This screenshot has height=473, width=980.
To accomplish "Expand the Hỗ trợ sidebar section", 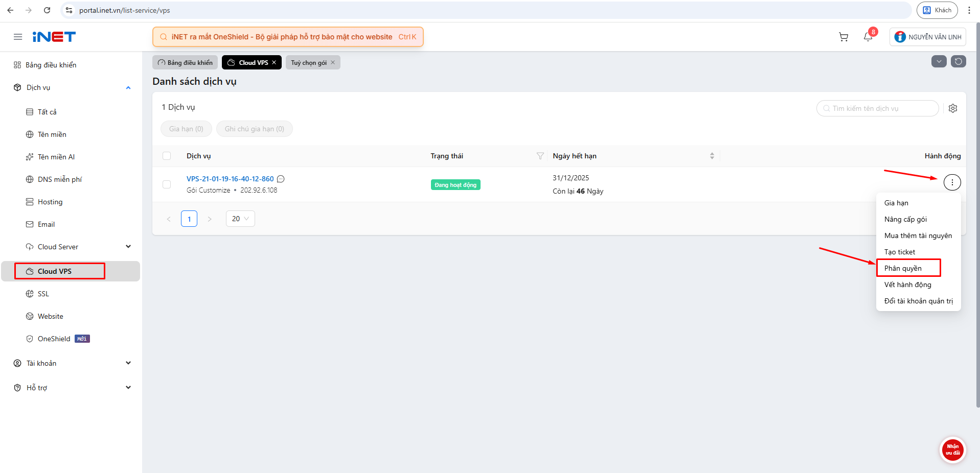I will click(x=128, y=388).
